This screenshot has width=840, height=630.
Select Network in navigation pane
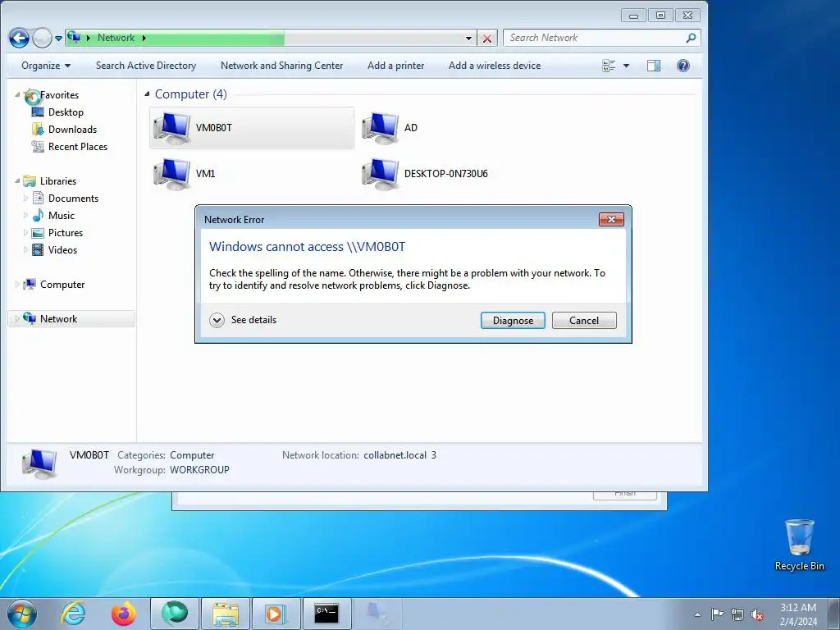pyautogui.click(x=58, y=319)
